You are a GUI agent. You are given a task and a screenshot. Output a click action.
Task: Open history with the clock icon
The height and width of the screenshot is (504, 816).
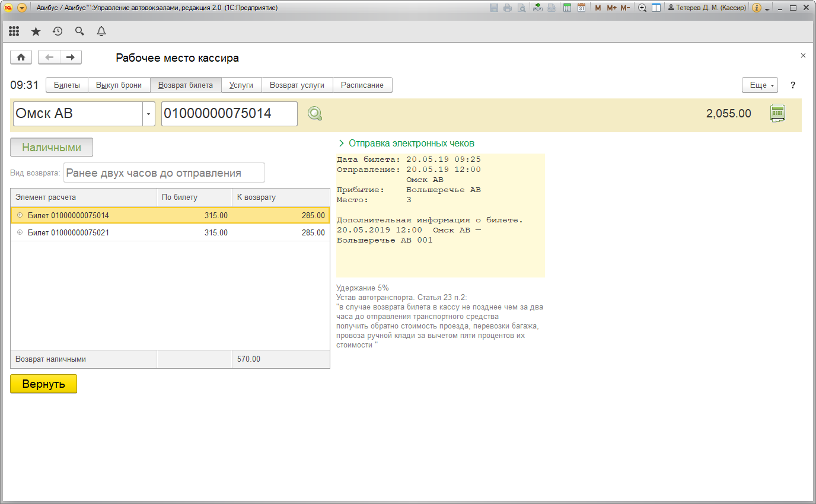click(x=58, y=31)
